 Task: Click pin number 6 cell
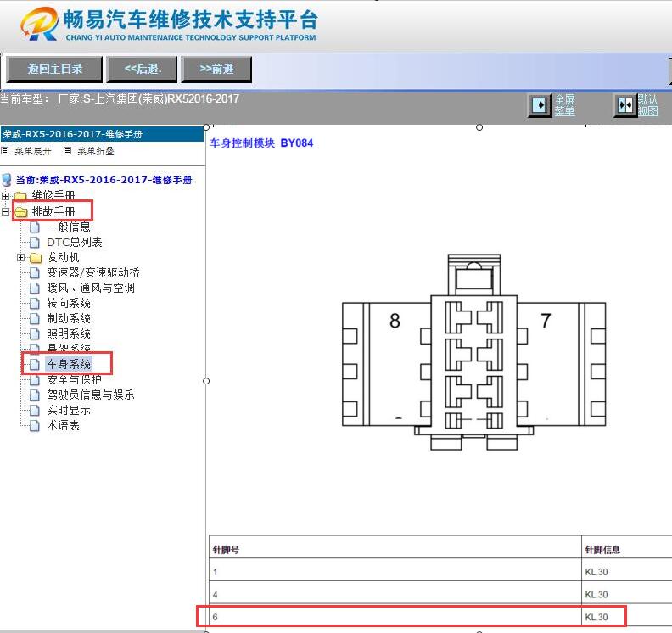pos(395,617)
